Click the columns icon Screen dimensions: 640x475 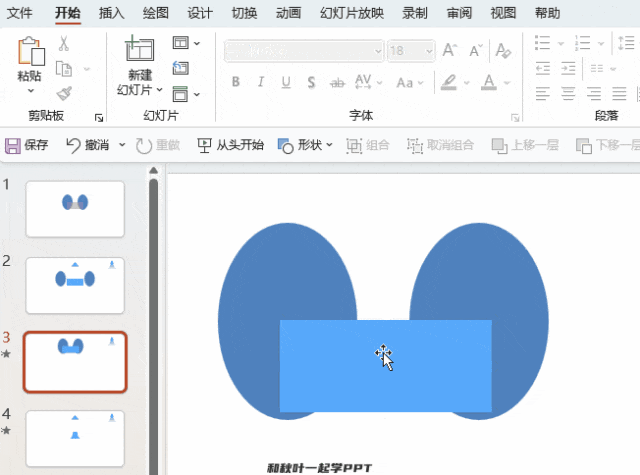597,68
